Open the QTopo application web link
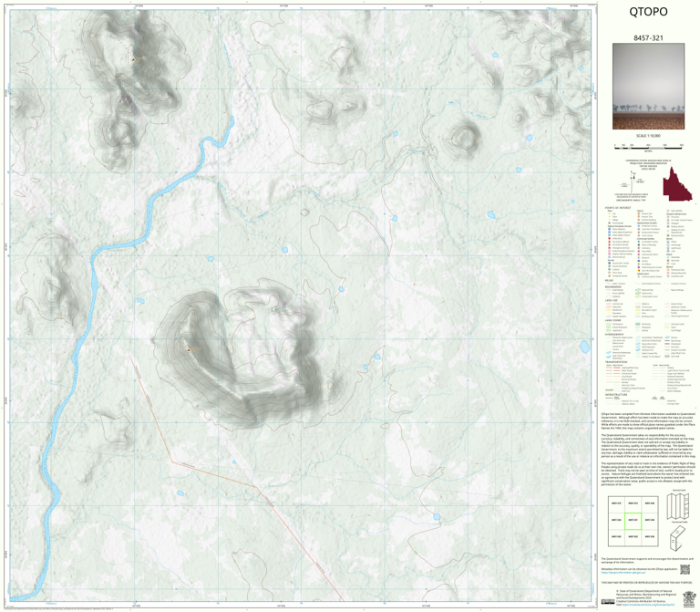Viewport: 700px width, 612px height. (624, 572)
